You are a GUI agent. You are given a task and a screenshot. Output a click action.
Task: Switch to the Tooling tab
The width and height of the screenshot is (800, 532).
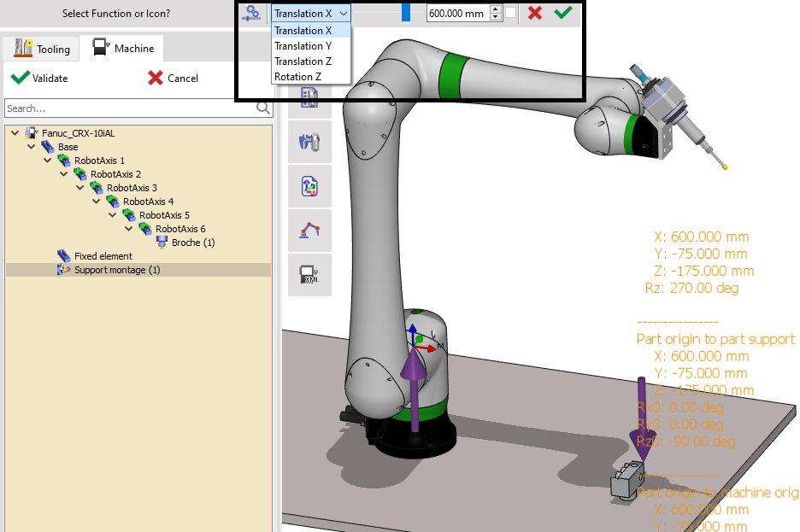pyautogui.click(x=43, y=49)
